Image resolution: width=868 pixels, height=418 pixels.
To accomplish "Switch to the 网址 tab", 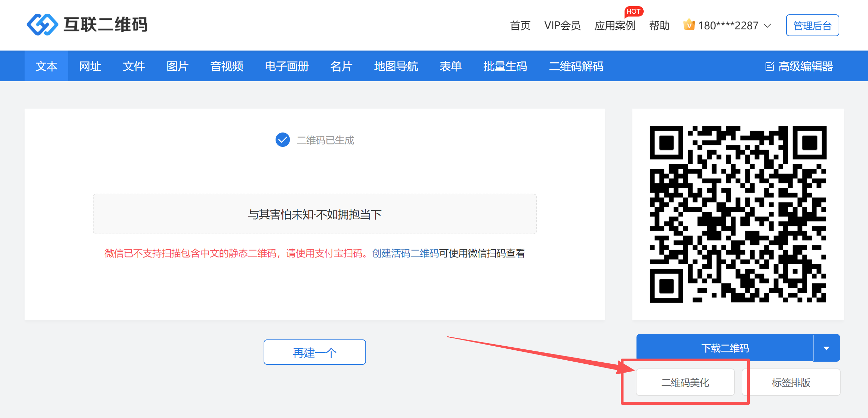I will click(90, 66).
